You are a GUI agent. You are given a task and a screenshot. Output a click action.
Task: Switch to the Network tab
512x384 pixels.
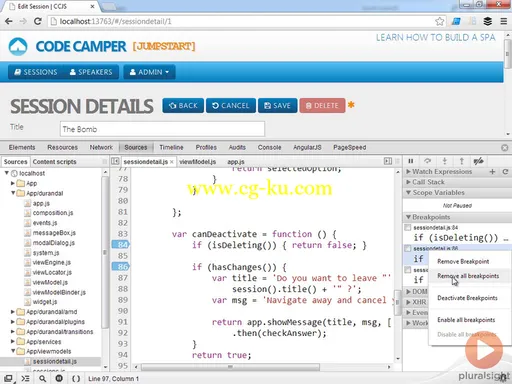(x=101, y=147)
